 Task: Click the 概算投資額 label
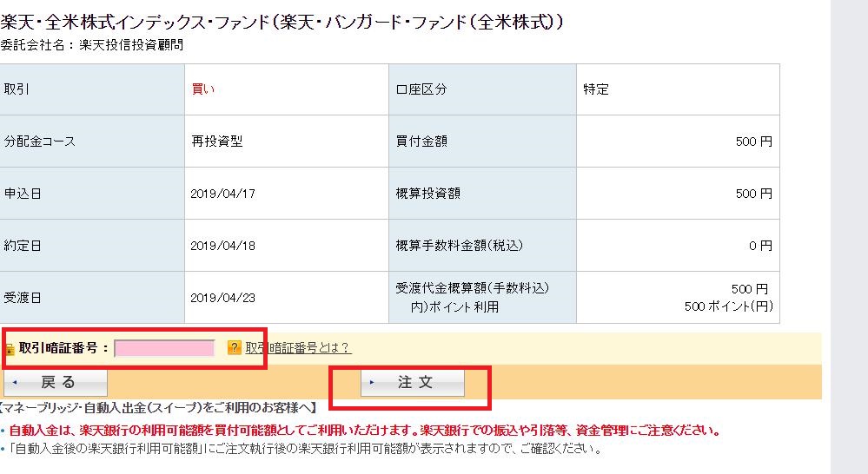[x=427, y=194]
